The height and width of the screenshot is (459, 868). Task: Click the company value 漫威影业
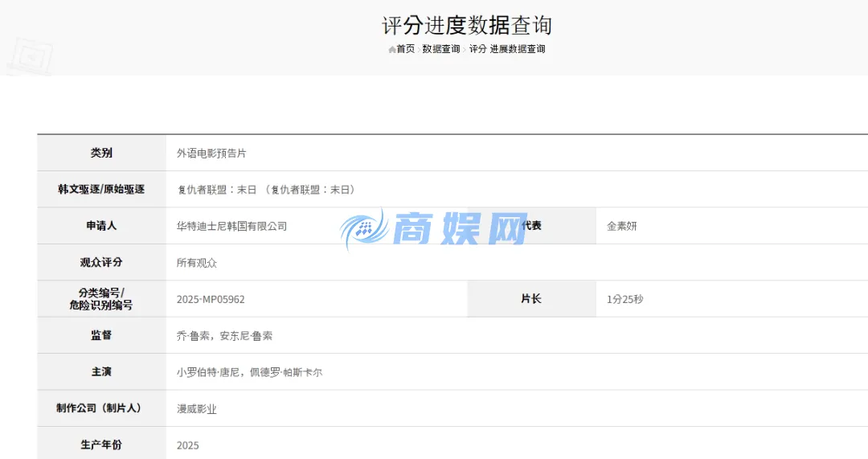(197, 409)
